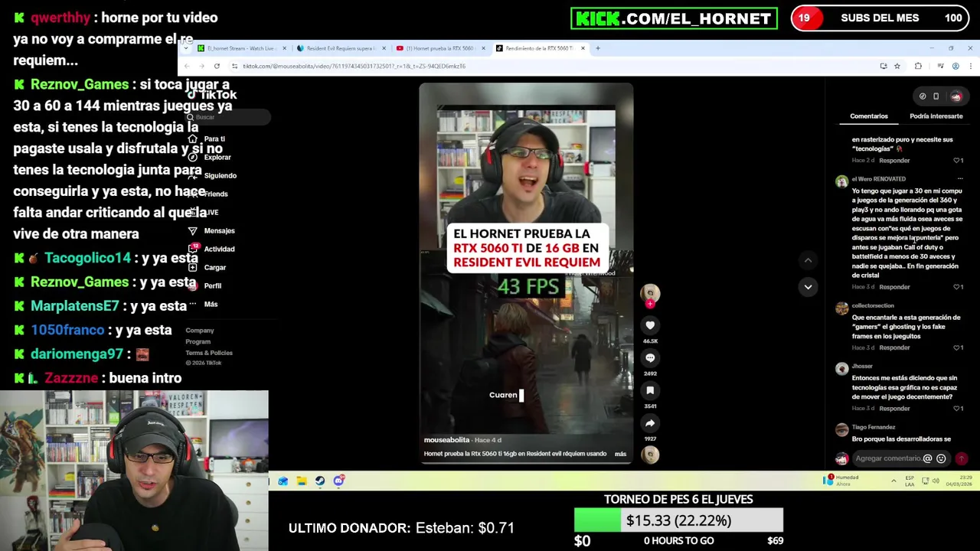Screen dimensions: 980x551
Task: Open the Discord icon in taskbar
Action: point(338,481)
